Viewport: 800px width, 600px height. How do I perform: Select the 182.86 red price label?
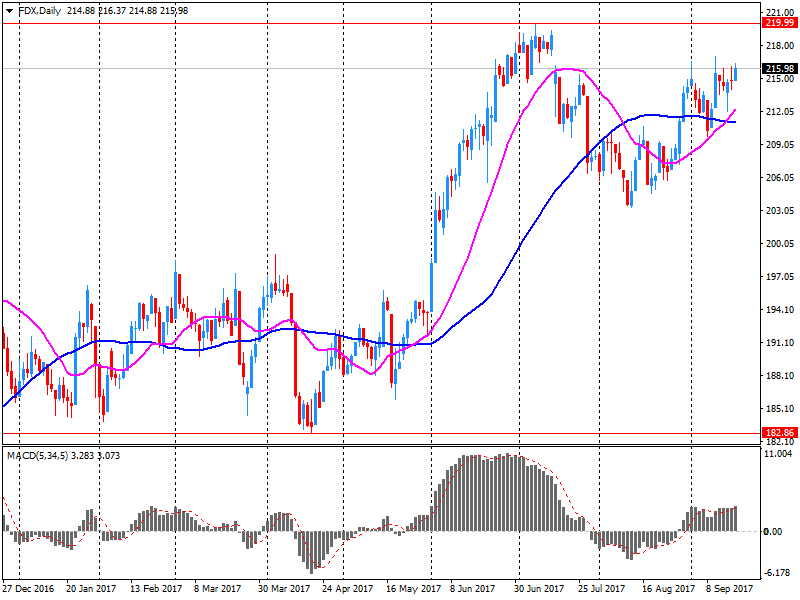point(780,433)
